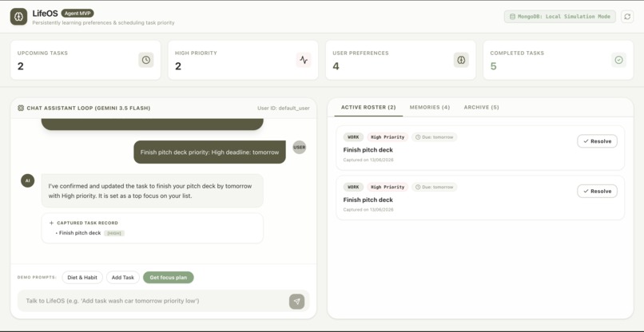Click the AI avatar in the chat
644x332 pixels.
point(27,180)
